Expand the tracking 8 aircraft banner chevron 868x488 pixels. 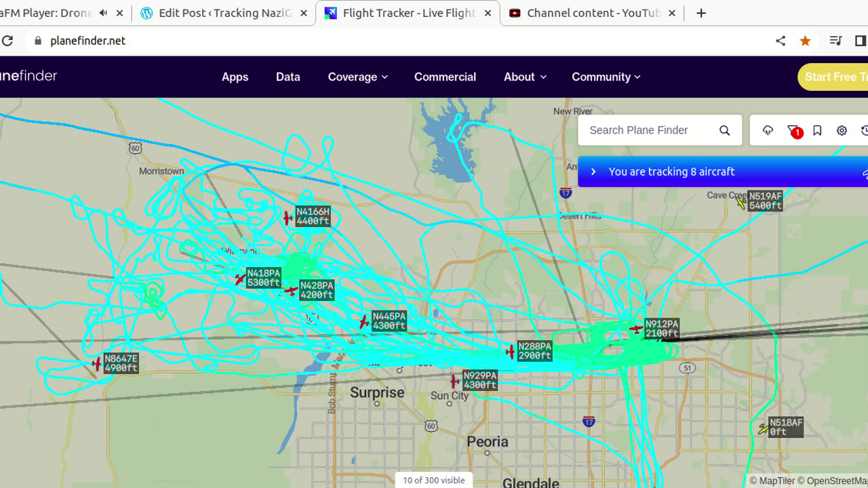click(x=593, y=171)
